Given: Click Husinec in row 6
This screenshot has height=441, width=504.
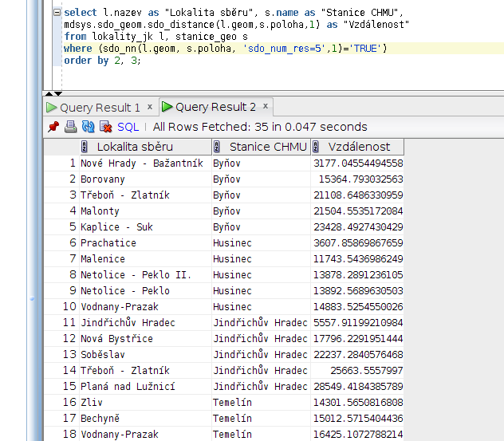Looking at the screenshot, I should [261, 243].
